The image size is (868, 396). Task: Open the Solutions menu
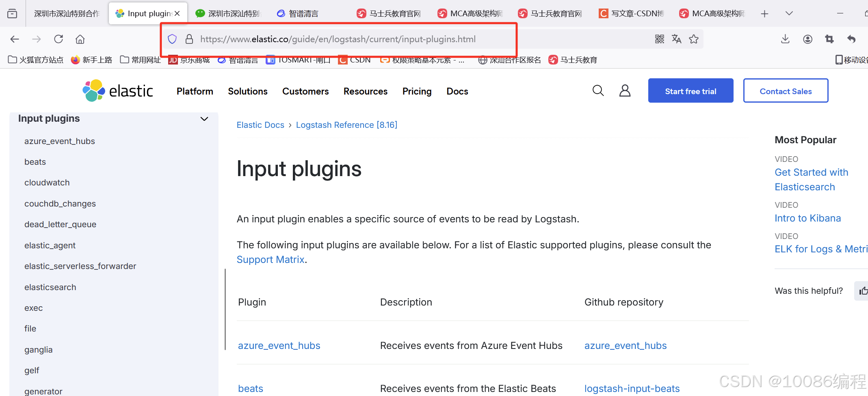coord(248,91)
